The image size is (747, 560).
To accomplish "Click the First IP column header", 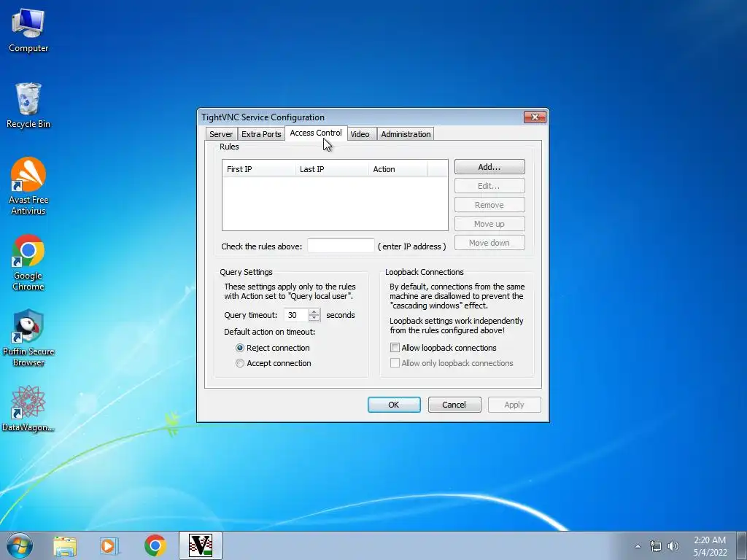I will click(x=259, y=169).
